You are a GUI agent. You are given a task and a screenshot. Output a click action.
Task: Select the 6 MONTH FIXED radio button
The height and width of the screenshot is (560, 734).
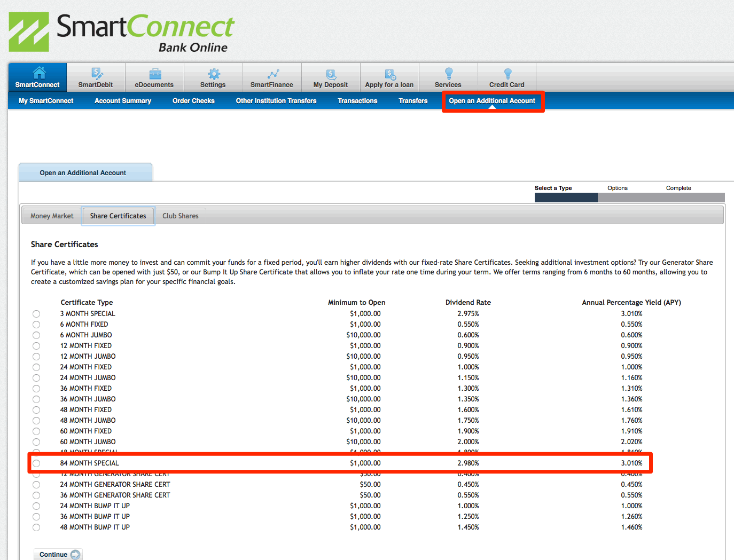[36, 325]
